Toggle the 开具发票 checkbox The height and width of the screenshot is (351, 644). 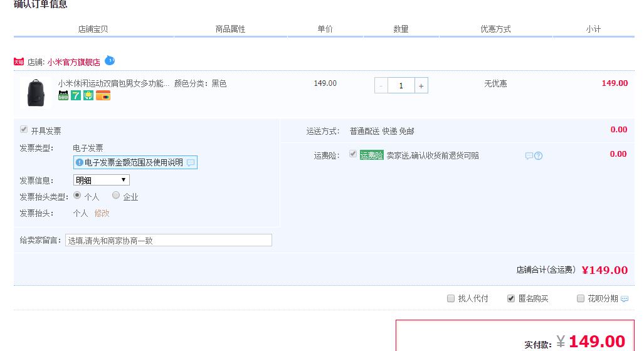coord(24,130)
